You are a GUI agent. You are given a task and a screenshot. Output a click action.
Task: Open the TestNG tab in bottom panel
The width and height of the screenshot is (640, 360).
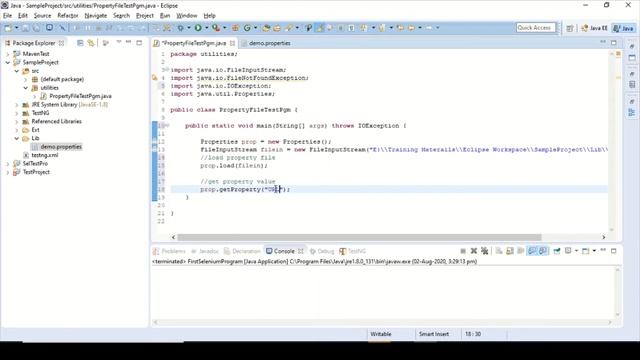pos(353,251)
